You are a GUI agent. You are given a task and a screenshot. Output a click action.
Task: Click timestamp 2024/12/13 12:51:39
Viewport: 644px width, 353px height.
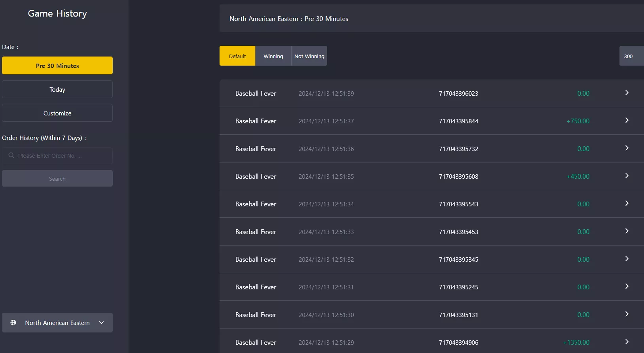pos(326,93)
